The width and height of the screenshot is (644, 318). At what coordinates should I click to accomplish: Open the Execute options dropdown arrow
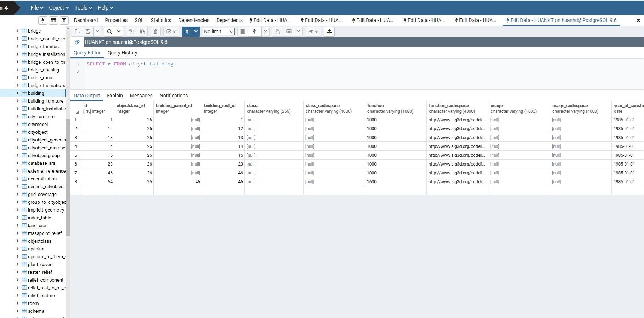[265, 31]
